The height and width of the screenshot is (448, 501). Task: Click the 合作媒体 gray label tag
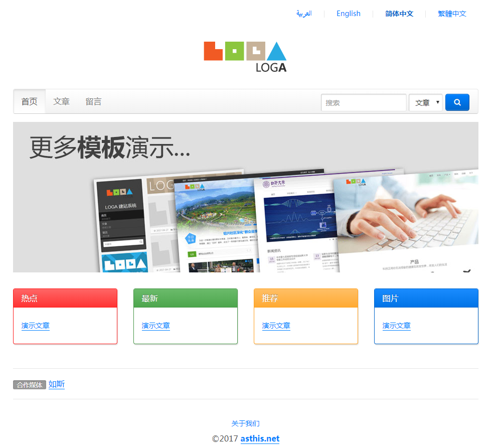click(29, 384)
